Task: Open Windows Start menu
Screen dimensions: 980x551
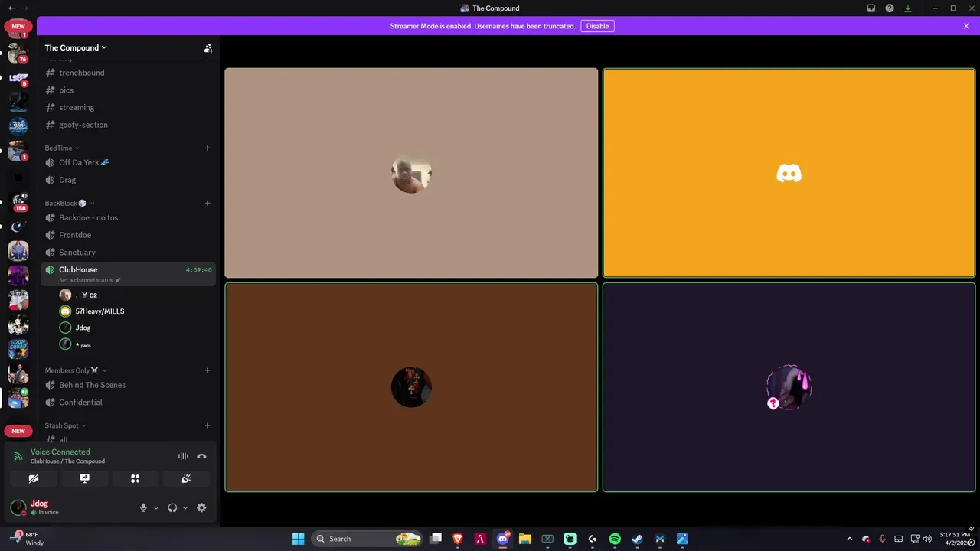Action: pyautogui.click(x=298, y=539)
